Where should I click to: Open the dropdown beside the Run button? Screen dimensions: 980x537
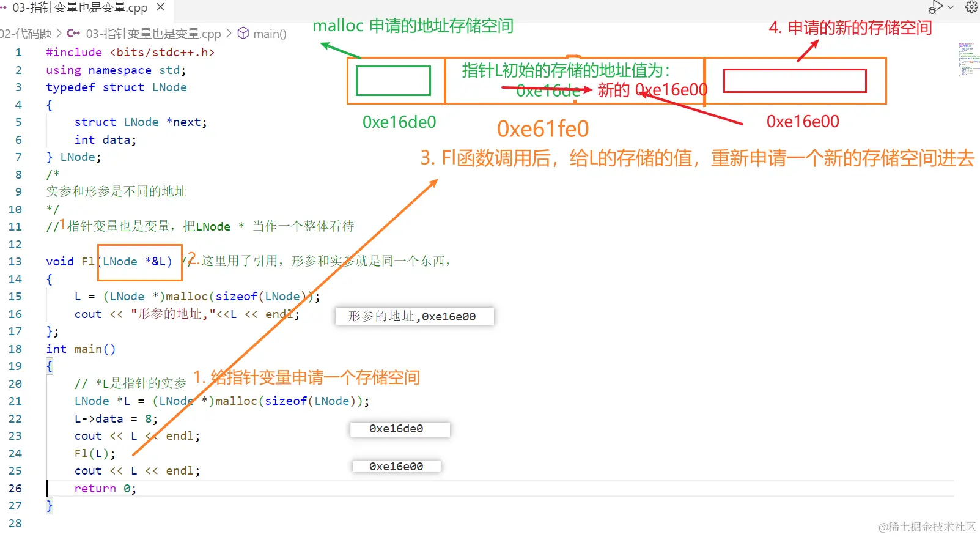coord(951,7)
